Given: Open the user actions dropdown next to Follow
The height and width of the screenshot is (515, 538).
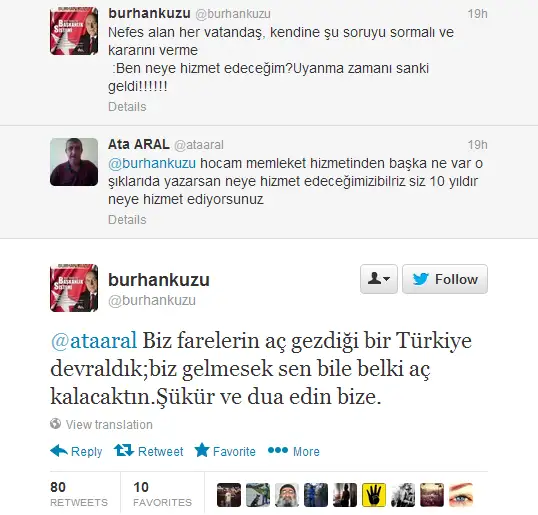Looking at the screenshot, I should tap(379, 279).
